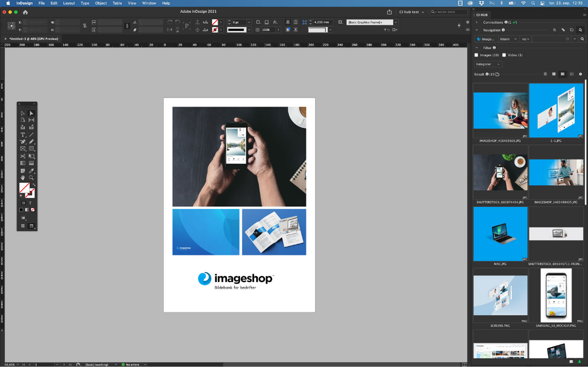Viewport: 588px width, 367px height.
Task: Select the Pen tool
Action: [x=23, y=142]
